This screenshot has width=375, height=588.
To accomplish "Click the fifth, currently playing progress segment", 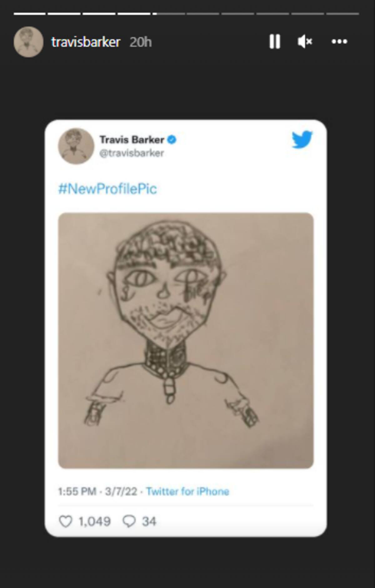I will coord(169,14).
